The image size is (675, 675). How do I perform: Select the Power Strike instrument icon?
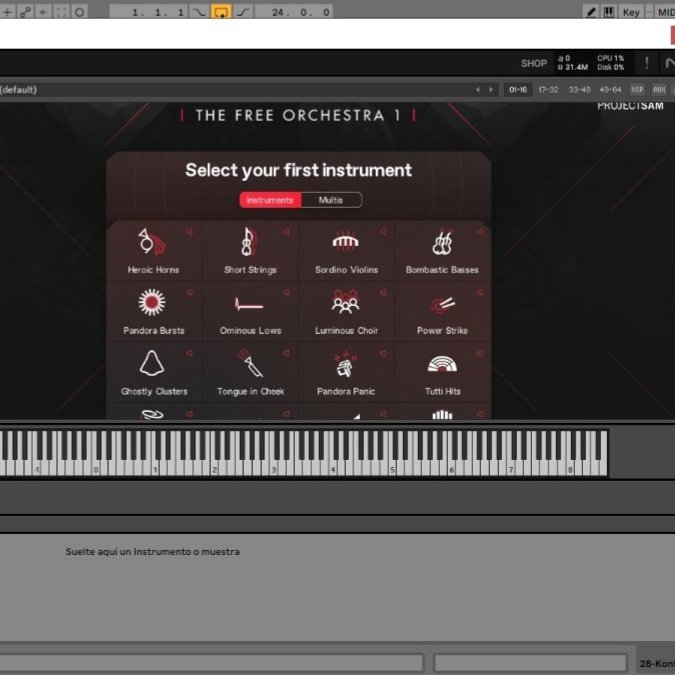pos(443,305)
